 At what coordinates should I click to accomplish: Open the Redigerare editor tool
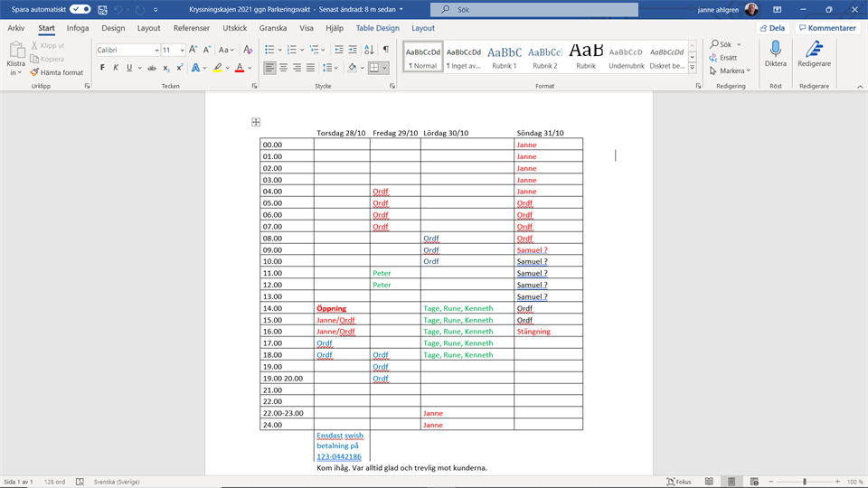click(x=814, y=54)
